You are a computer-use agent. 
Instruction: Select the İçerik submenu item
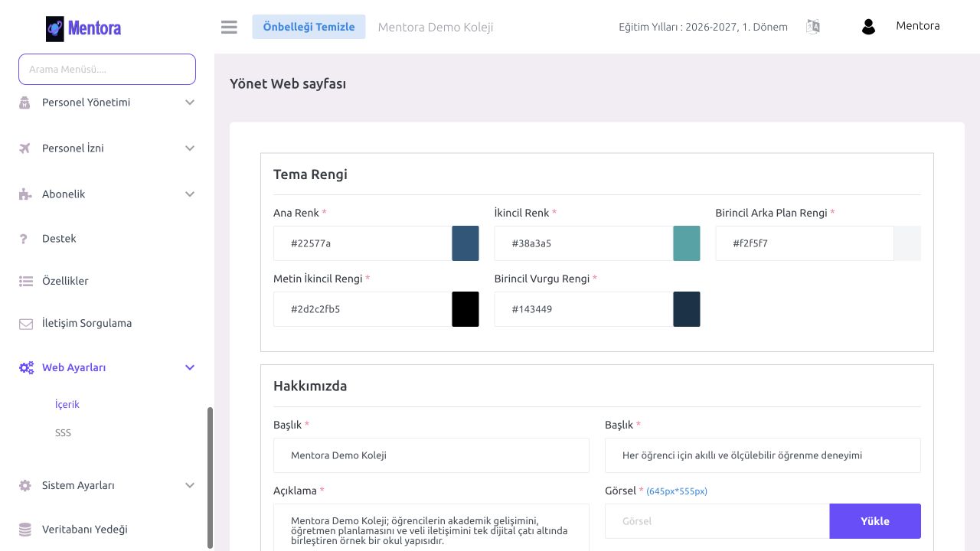[x=67, y=405]
